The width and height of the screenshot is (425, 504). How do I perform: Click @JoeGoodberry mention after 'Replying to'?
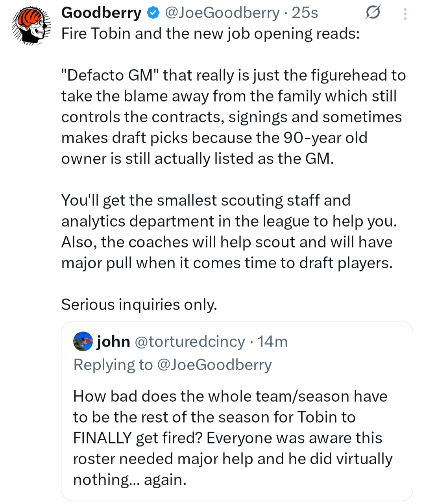[x=214, y=365]
